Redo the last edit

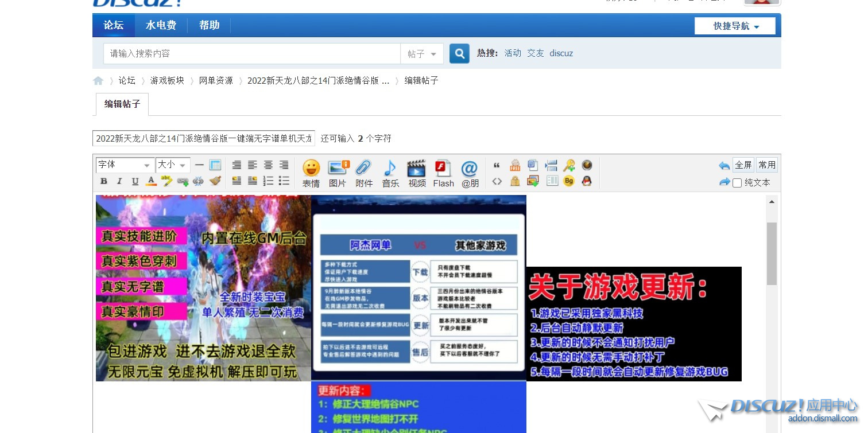click(724, 182)
